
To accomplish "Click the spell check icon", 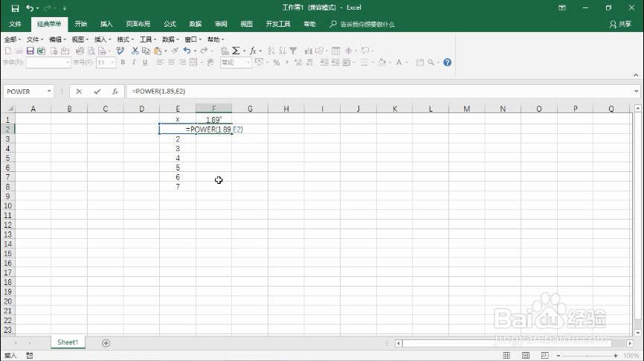I will click(120, 51).
